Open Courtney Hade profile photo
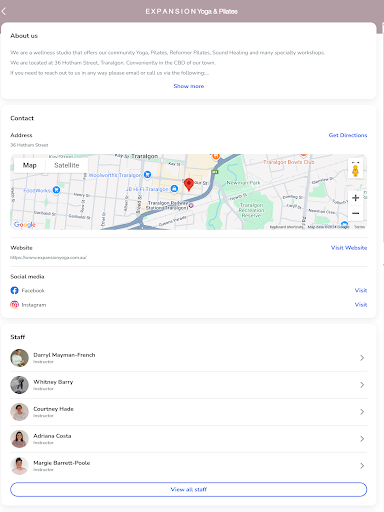 (x=19, y=412)
